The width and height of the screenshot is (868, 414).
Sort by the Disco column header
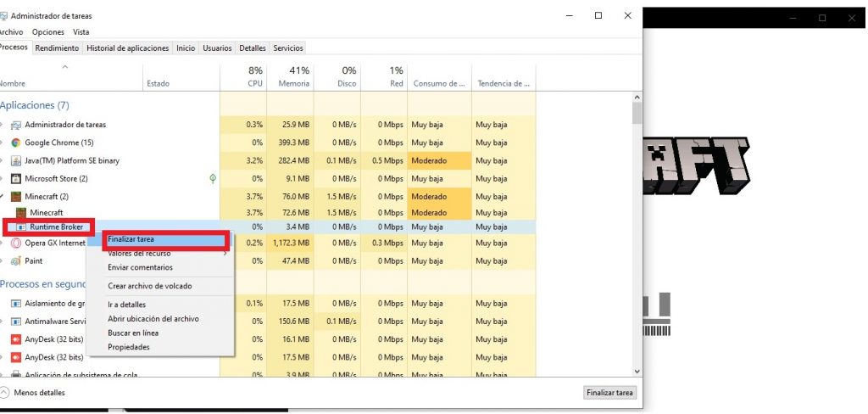point(337,77)
